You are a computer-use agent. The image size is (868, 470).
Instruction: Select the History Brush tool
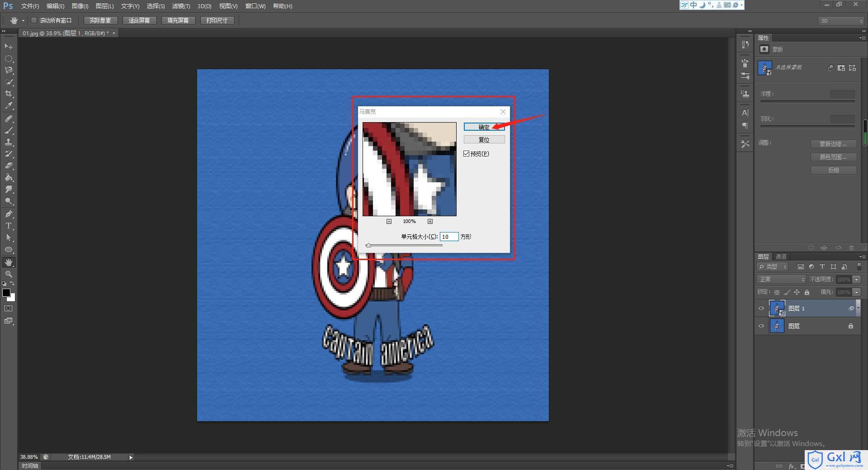(x=9, y=154)
